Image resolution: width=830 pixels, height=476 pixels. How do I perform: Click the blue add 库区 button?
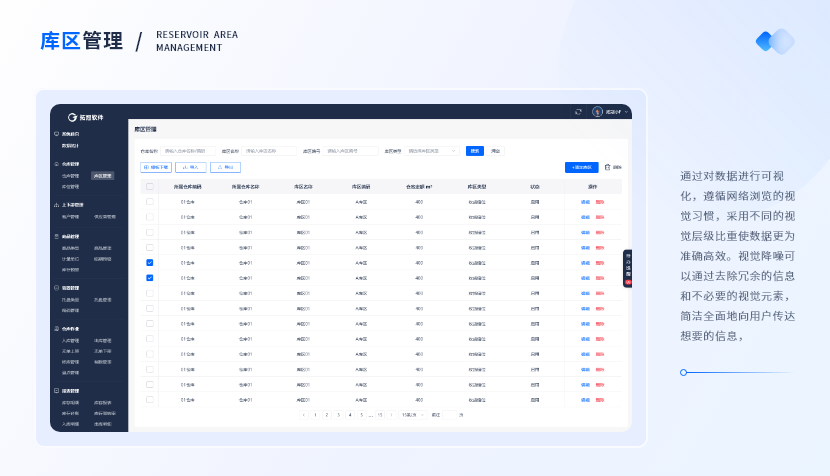click(581, 167)
